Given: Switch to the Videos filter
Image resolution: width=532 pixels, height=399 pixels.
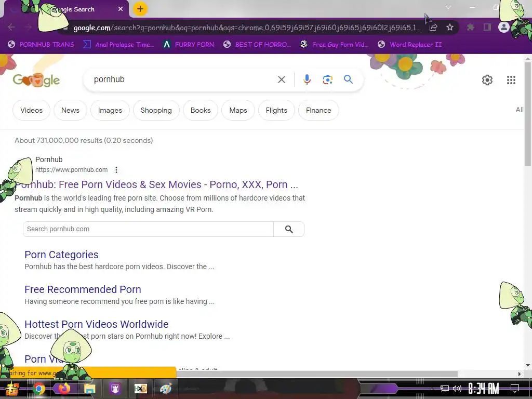Looking at the screenshot, I should click(x=31, y=110).
